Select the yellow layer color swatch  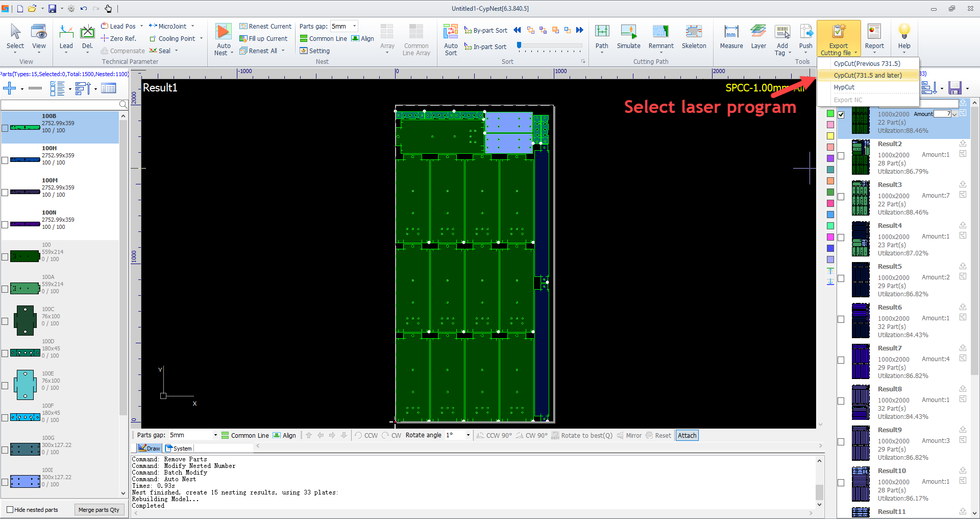click(830, 136)
